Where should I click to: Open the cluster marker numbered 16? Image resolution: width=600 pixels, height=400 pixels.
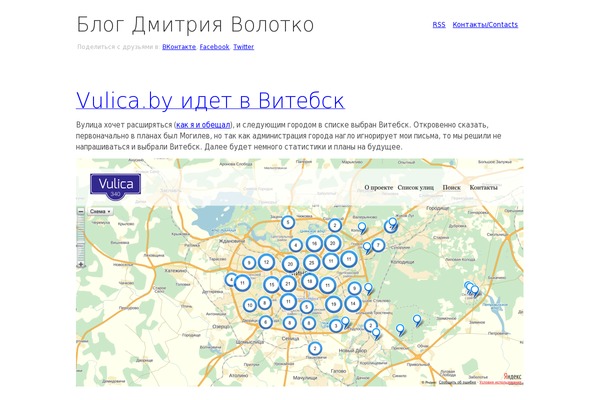(x=314, y=243)
